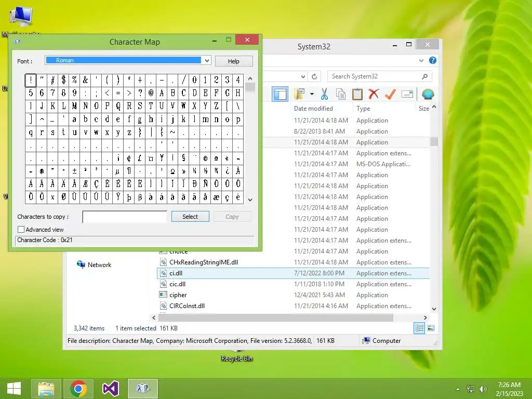The height and width of the screenshot is (399, 532).
Task: Select the ¶ pilcrow character cell
Action: [129, 171]
